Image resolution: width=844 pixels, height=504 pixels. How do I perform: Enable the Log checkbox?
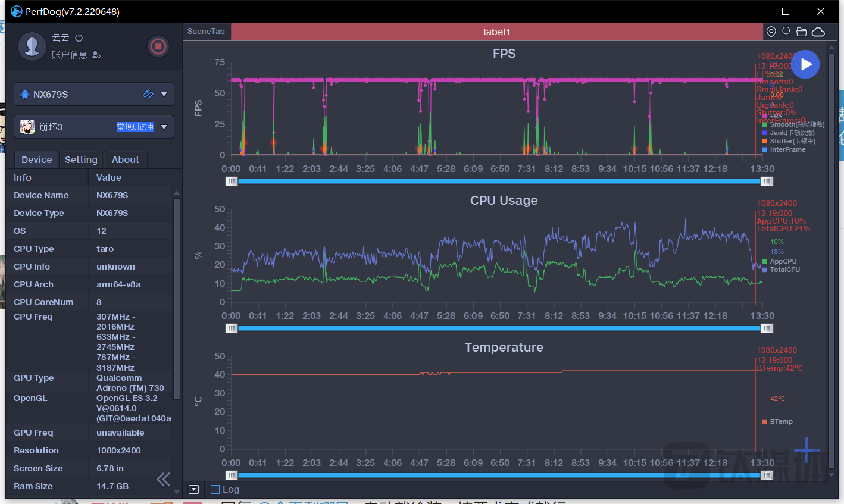215,490
